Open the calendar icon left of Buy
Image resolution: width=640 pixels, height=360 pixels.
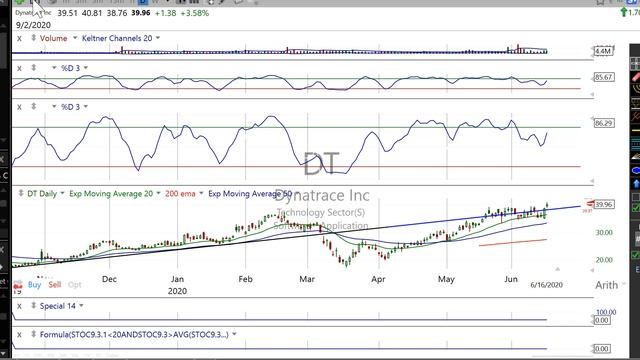click(18, 284)
